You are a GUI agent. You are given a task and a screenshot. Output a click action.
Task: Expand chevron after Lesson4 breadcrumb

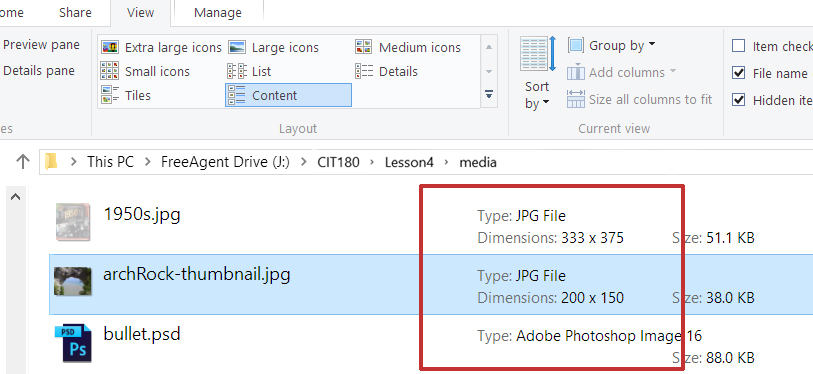(x=446, y=162)
